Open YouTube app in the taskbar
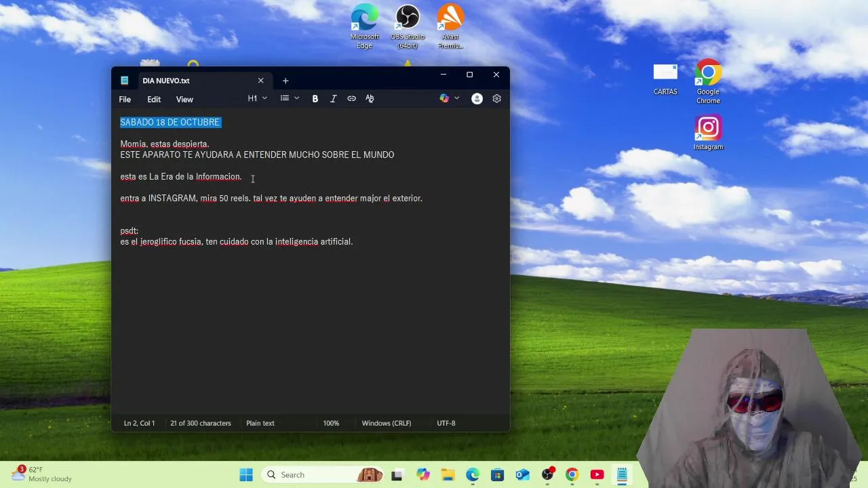Screen dimensions: 868x488 [597, 474]
